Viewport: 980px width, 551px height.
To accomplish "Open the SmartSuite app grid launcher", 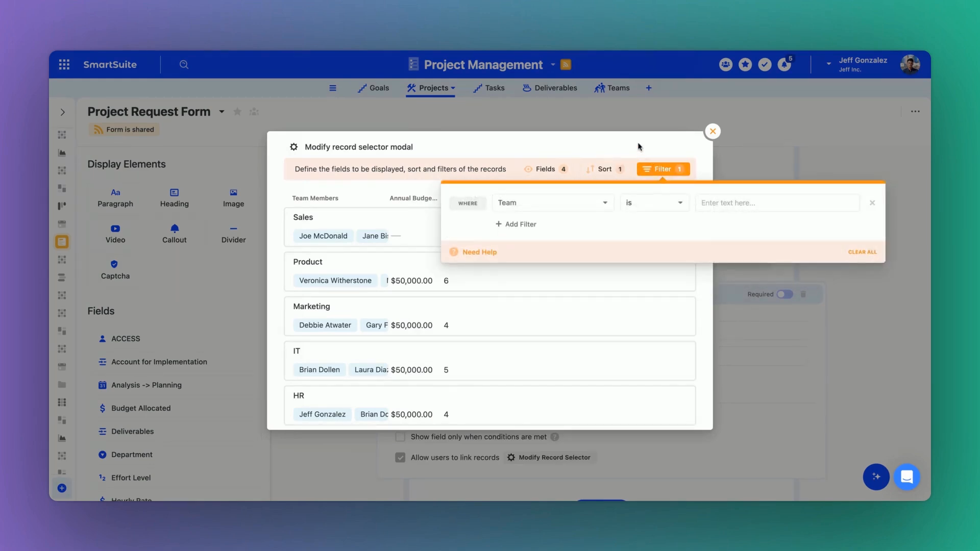I will pos(64,65).
